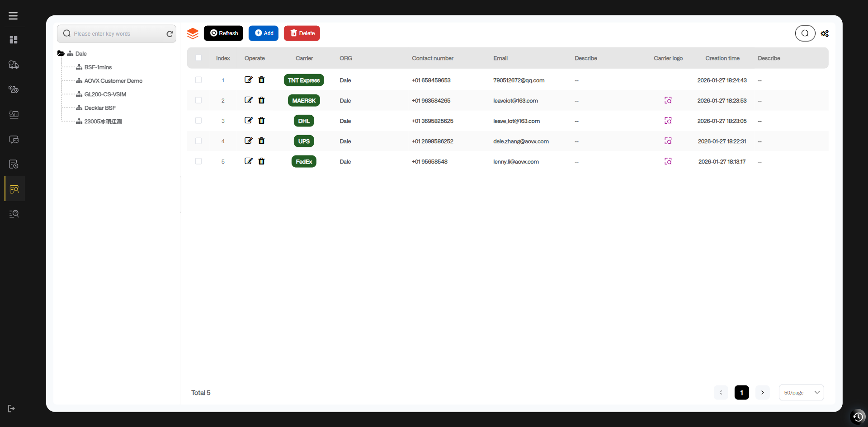Open the table column settings gear icon

coord(825,33)
